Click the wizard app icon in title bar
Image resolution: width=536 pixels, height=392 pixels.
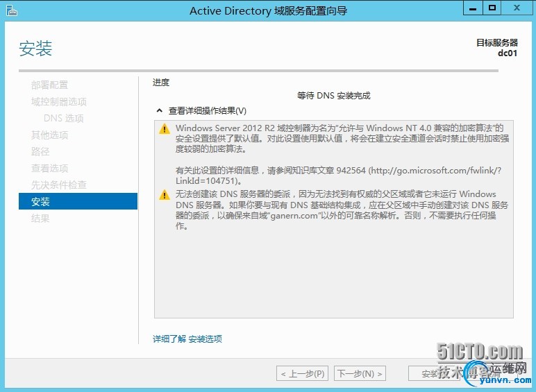point(11,10)
